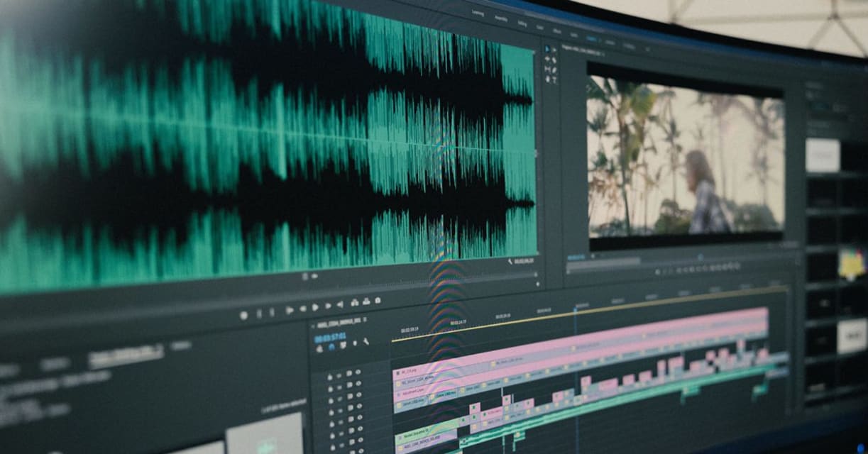Play the sequence in the Program monitor

(x=699, y=269)
